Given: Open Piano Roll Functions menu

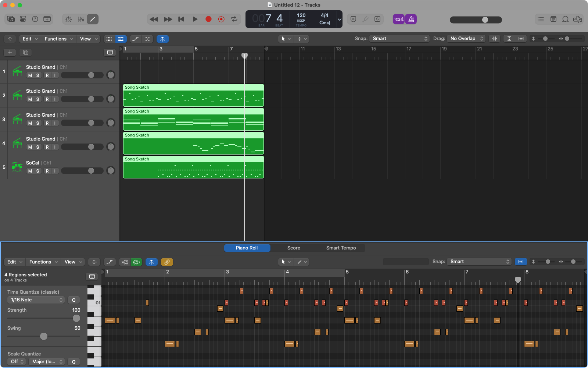Looking at the screenshot, I should tap(43, 262).
